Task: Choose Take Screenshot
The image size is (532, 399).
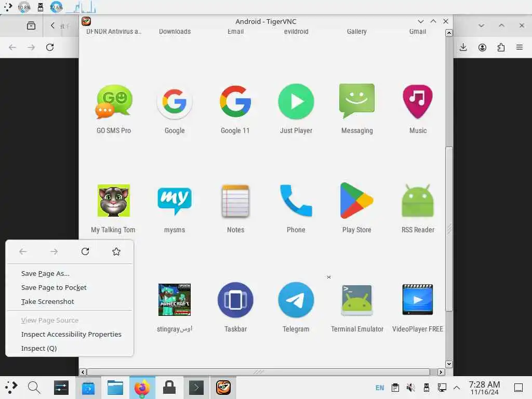Action: pos(70,301)
